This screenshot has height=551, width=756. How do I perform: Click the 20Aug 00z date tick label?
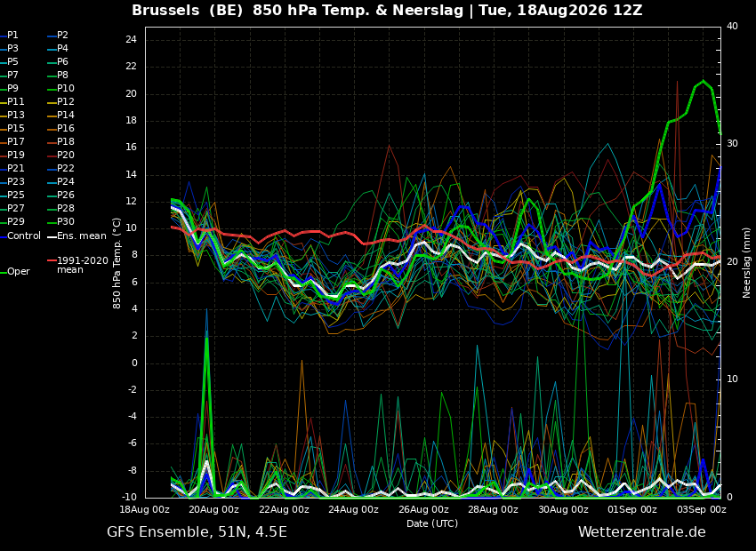[x=213, y=509]
